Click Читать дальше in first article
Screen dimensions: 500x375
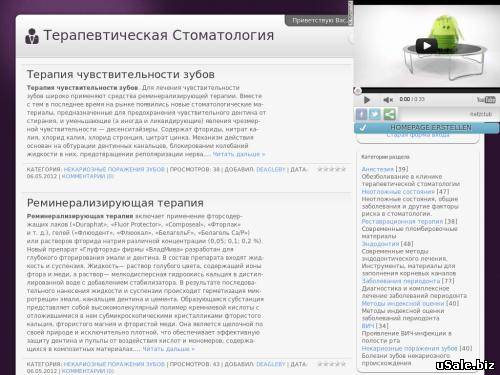239,154
